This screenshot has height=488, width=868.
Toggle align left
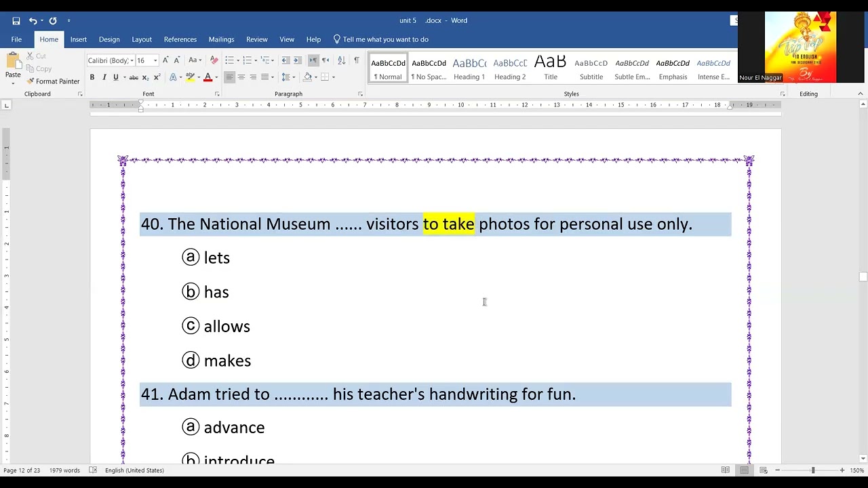[x=229, y=77]
